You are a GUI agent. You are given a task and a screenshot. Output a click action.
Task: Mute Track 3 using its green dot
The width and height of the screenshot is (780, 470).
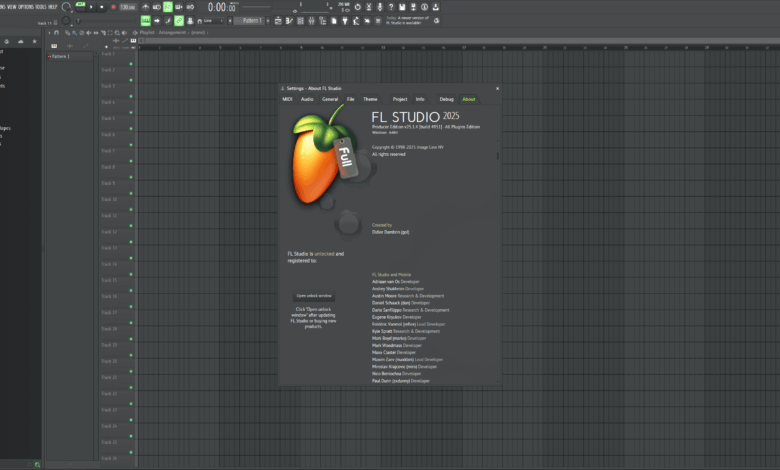tap(131, 96)
